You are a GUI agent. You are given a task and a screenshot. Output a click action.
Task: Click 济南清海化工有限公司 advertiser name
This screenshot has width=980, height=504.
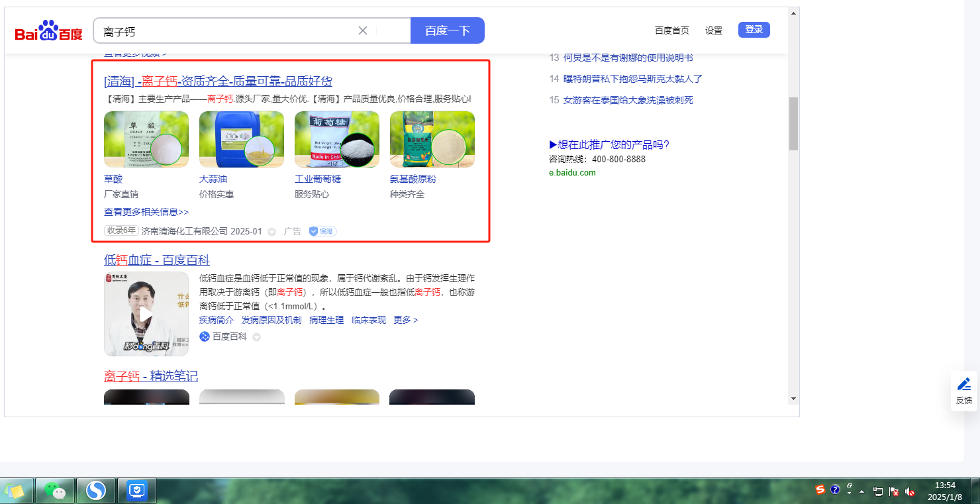(x=185, y=231)
